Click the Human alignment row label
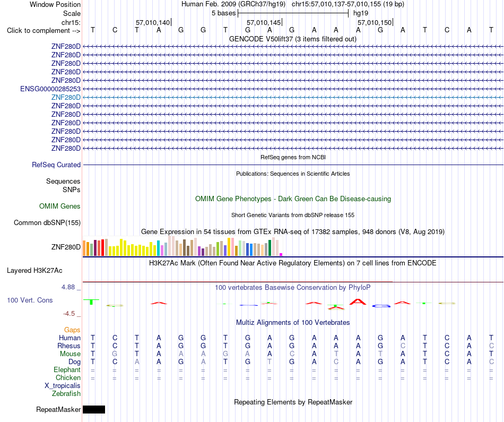Image resolution: width=504 pixels, height=422 pixels. [69, 338]
